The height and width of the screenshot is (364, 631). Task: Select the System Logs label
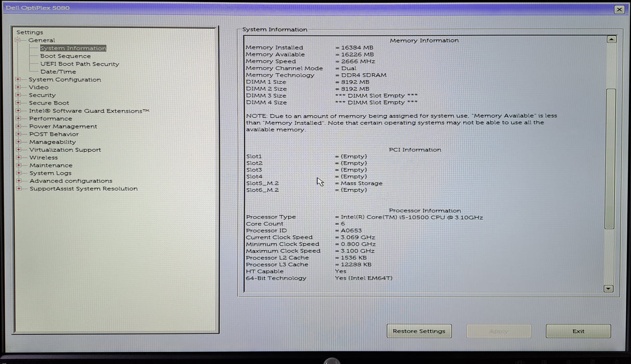(51, 173)
